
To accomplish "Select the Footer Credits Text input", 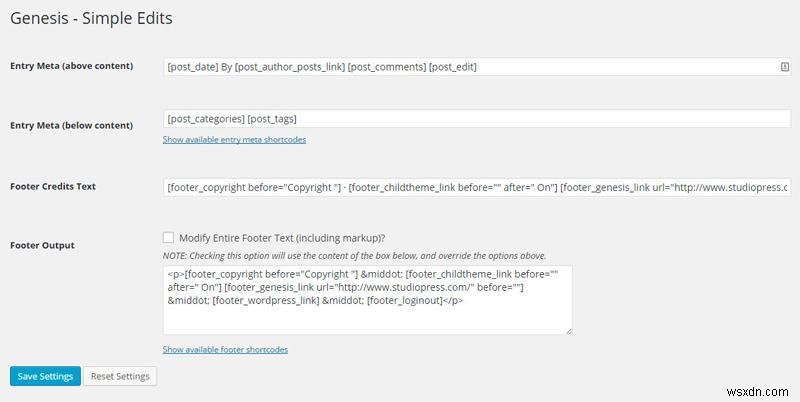I will point(476,187).
